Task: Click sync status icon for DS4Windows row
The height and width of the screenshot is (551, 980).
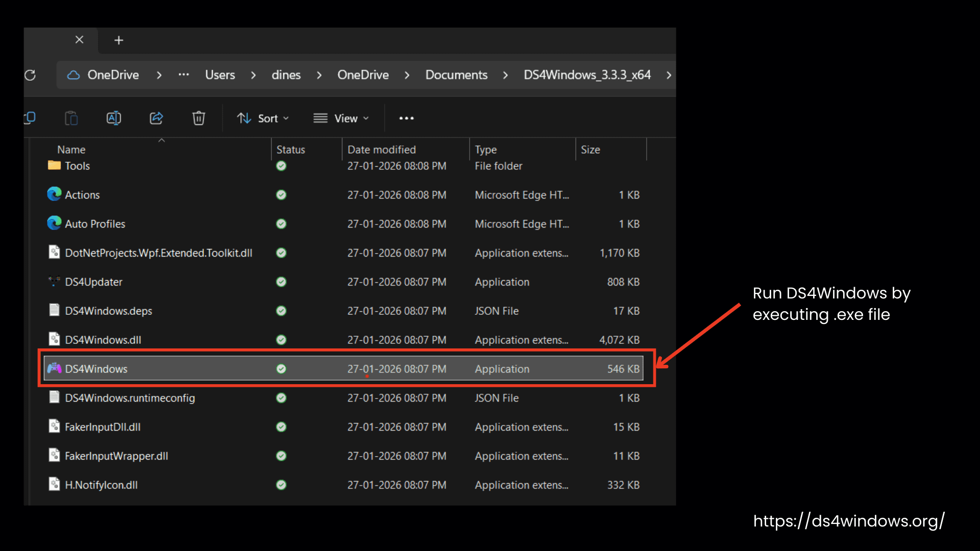Action: (x=281, y=369)
